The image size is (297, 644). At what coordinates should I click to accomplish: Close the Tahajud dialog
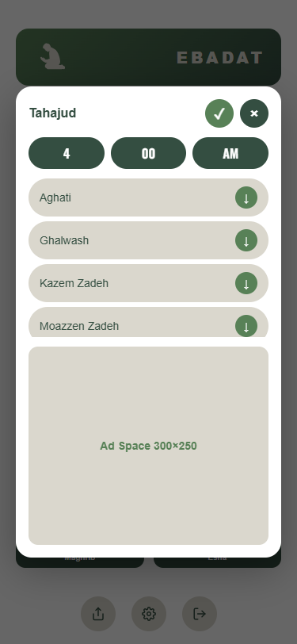point(254,113)
